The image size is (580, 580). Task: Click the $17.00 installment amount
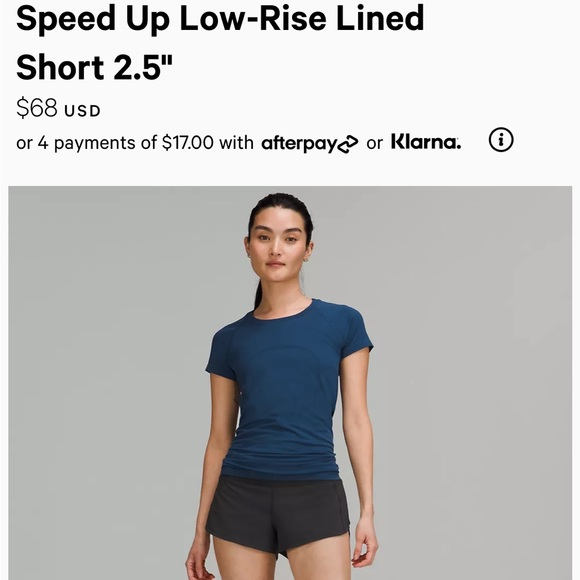[x=188, y=142]
